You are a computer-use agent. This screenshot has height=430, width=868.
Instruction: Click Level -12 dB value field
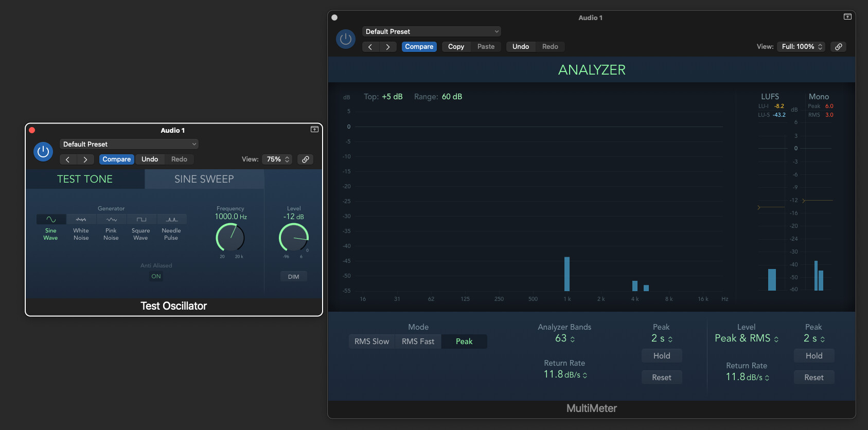click(294, 217)
